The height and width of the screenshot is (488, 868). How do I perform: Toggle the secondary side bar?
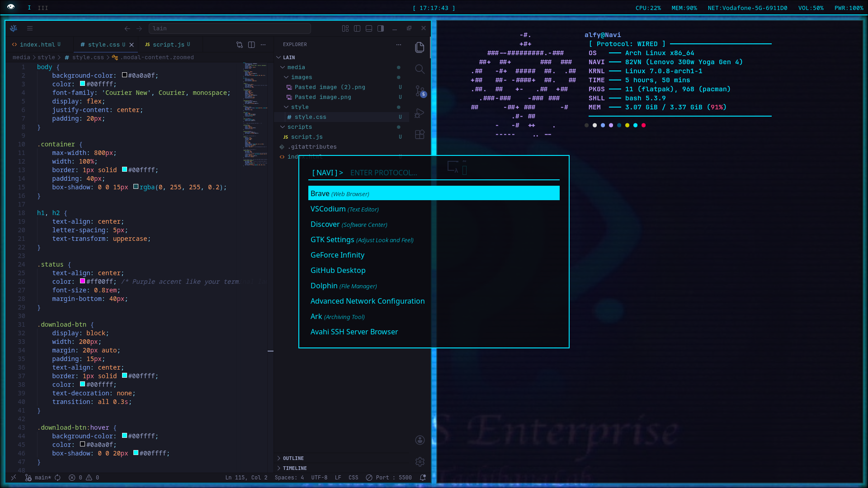click(x=381, y=28)
